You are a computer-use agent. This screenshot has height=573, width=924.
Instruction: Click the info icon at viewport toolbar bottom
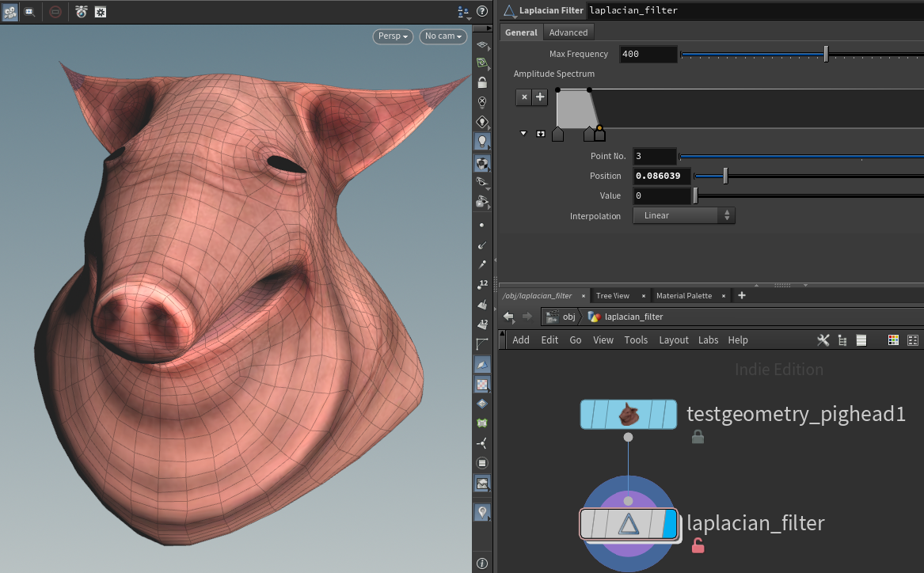[481, 564]
